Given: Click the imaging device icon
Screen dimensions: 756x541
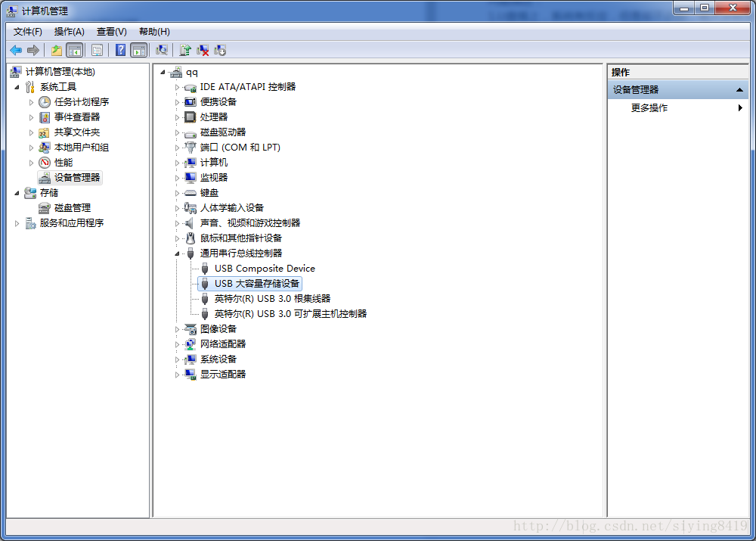Looking at the screenshot, I should 191,329.
